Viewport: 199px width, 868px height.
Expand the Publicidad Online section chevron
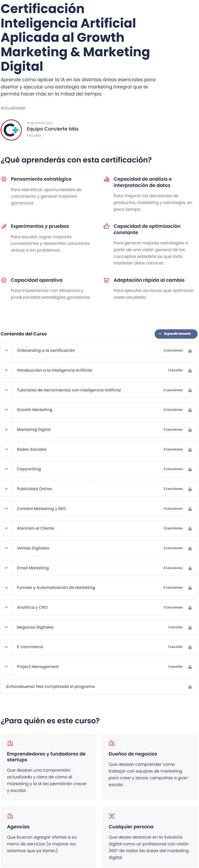6,489
